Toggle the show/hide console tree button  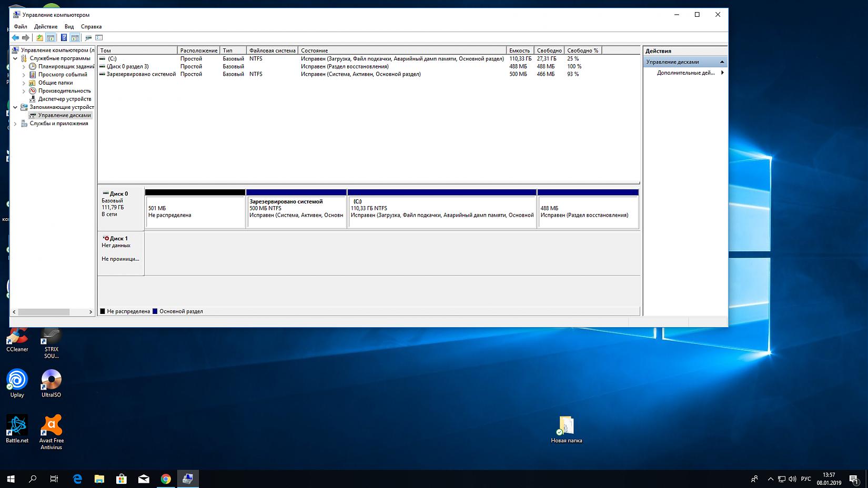[51, 38]
